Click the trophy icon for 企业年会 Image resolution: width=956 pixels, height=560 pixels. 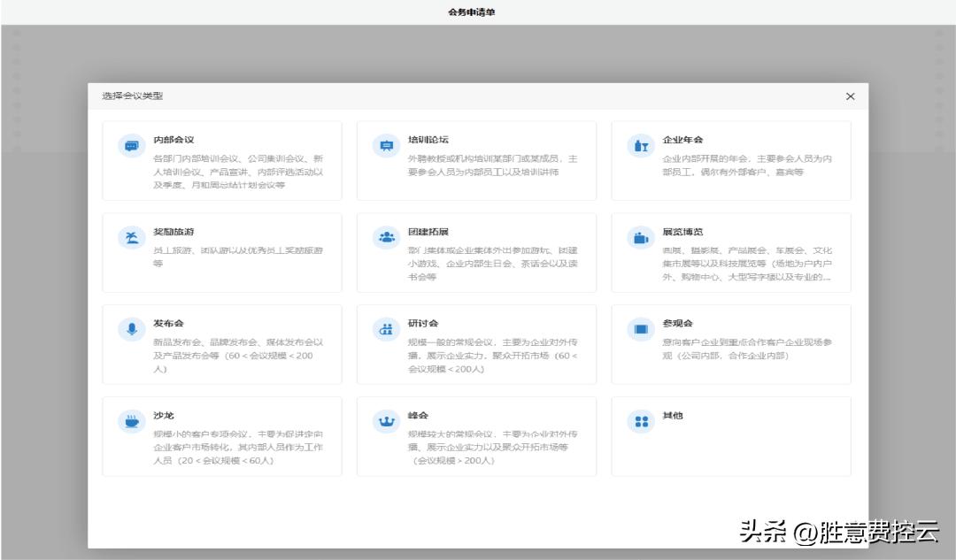641,144
